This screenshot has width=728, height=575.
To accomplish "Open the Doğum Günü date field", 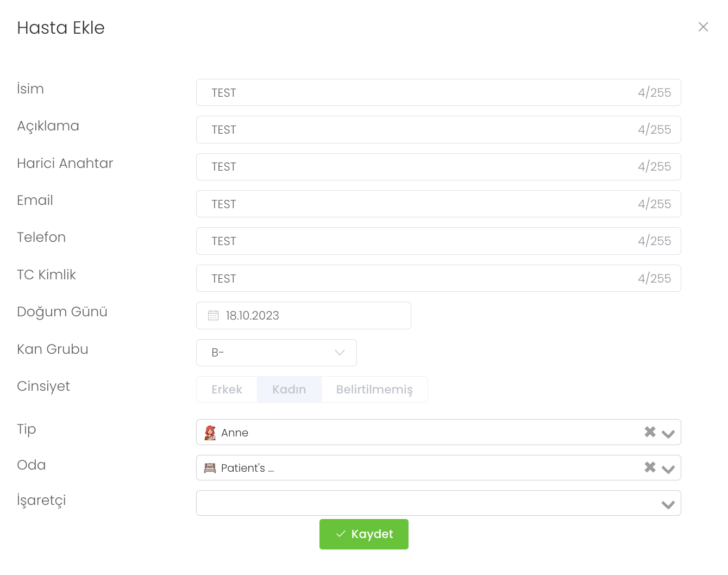I will 315,316.
